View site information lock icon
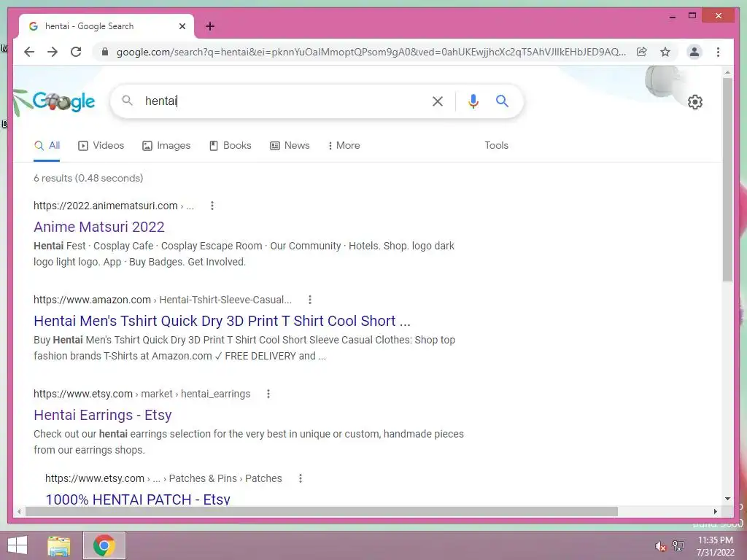 [105, 52]
